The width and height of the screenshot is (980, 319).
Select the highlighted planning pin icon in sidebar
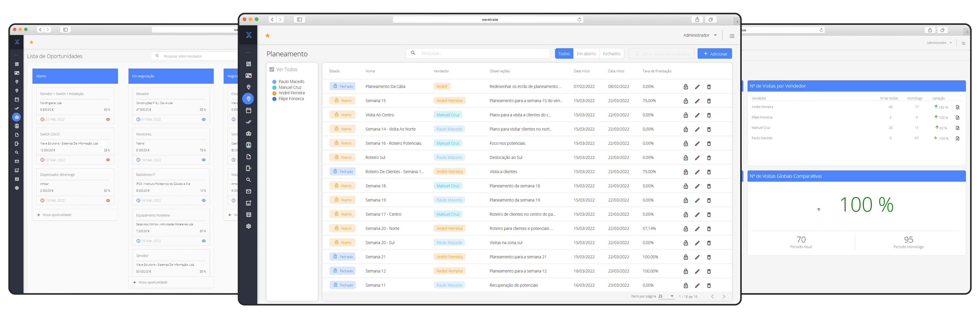pyautogui.click(x=248, y=98)
